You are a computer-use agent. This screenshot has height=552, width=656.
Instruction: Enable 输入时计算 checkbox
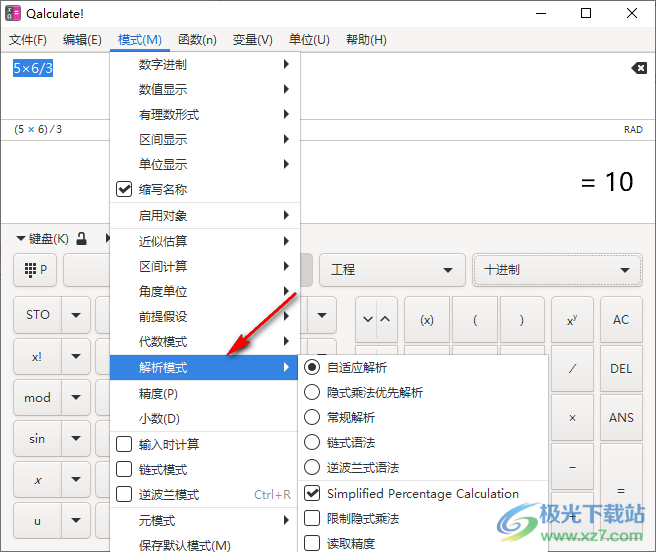point(124,444)
